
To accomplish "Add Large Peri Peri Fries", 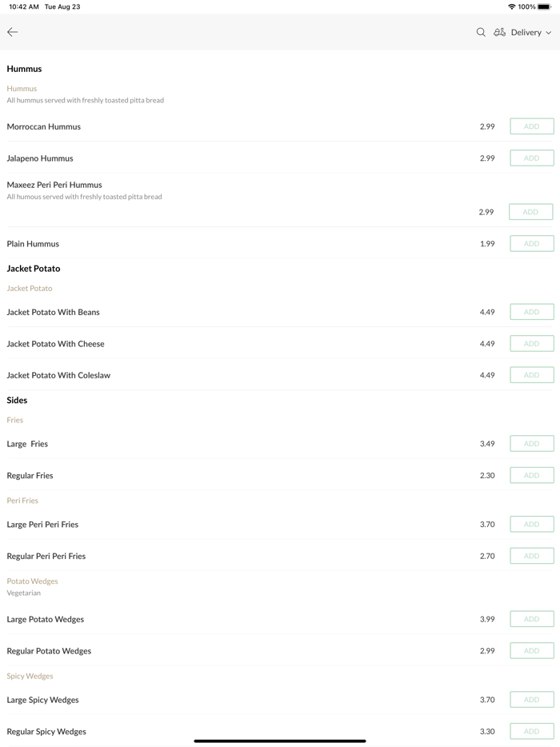I will pos(531,525).
